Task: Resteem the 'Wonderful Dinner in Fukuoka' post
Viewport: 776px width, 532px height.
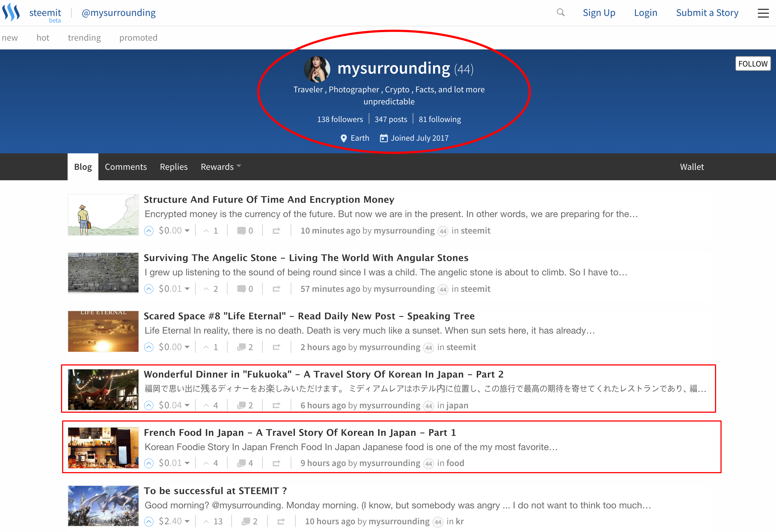Action: [x=276, y=405]
